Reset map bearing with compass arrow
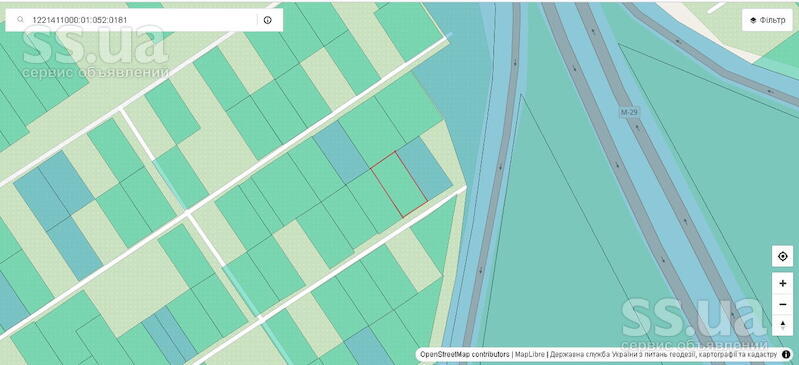The image size is (799, 365). point(783,325)
